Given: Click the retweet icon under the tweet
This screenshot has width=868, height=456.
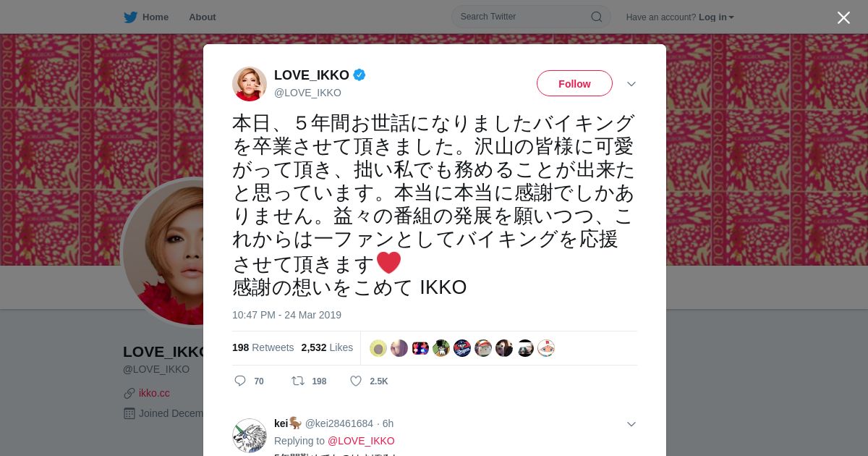Looking at the screenshot, I should [298, 381].
